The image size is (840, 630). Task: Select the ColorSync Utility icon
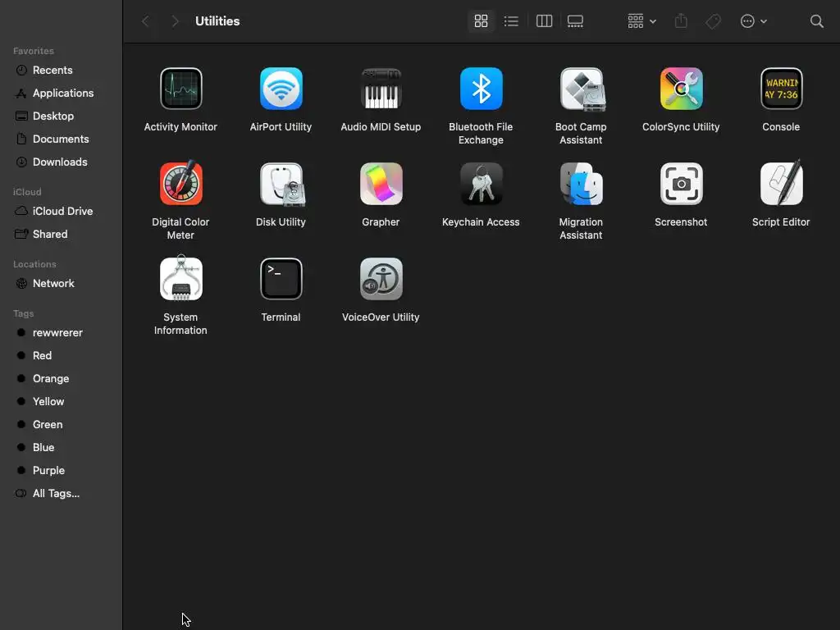point(681,89)
